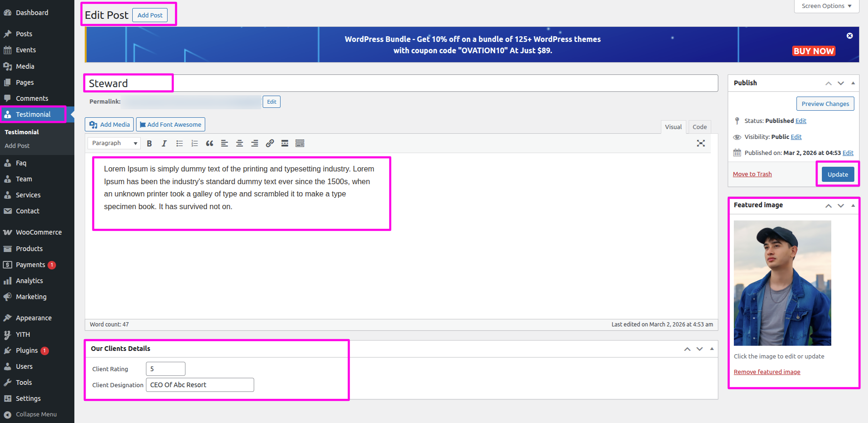The width and height of the screenshot is (868, 423).
Task: Click the Client Designation input field
Action: (x=200, y=385)
